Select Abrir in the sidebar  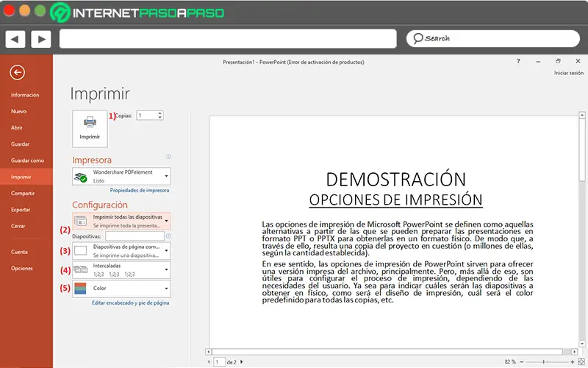click(x=17, y=127)
